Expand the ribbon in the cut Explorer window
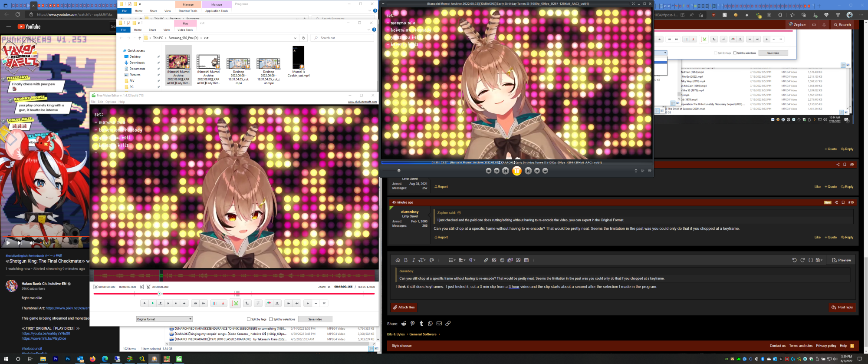The height and width of the screenshot is (364, 868). click(x=368, y=30)
